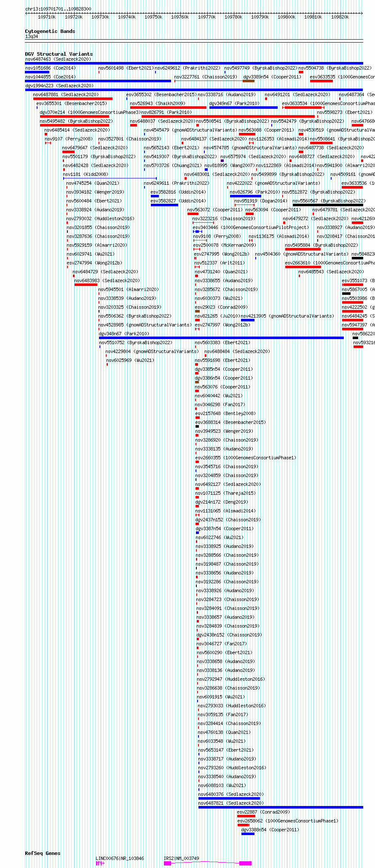Viewport: 375px width, 868px height.
Task: Open nsv818995 (Wang2007) variant
Action: [229, 165]
